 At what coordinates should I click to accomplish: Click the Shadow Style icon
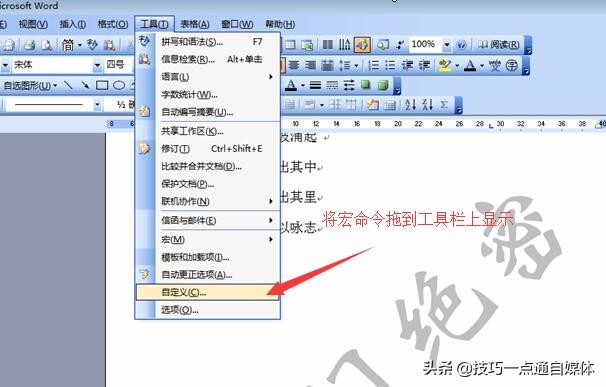[x=366, y=85]
